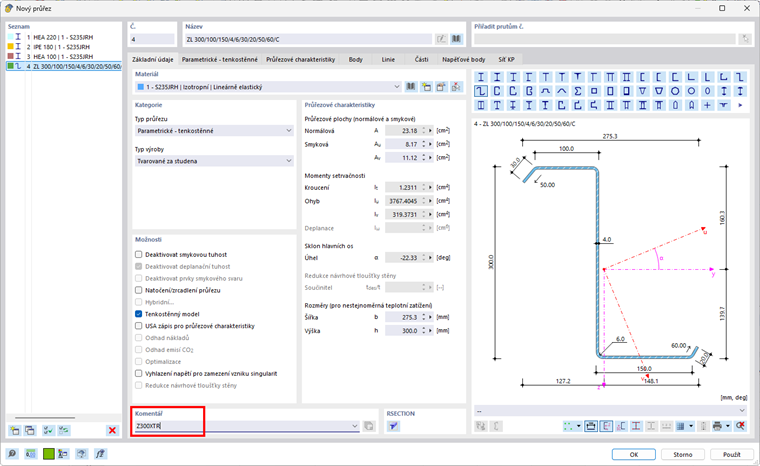The image size is (760, 466).
Task: Open the Materiál dropdown
Action: pos(268,87)
